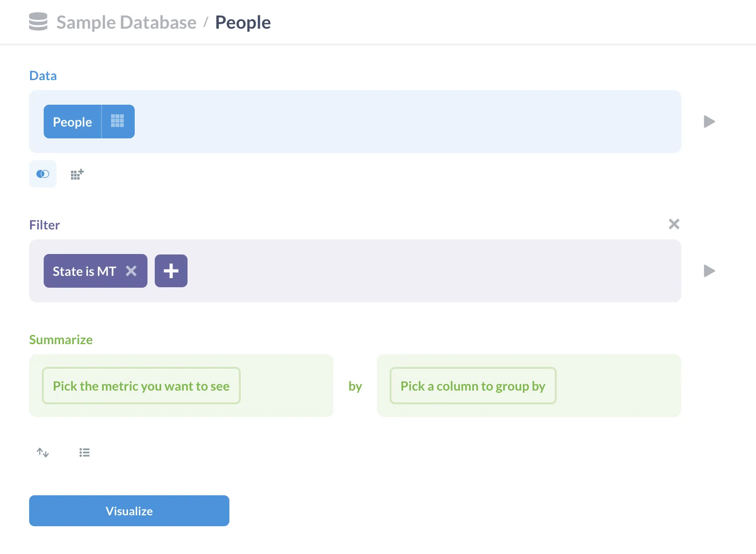Remove the entire Filter section with the X

coord(674,224)
